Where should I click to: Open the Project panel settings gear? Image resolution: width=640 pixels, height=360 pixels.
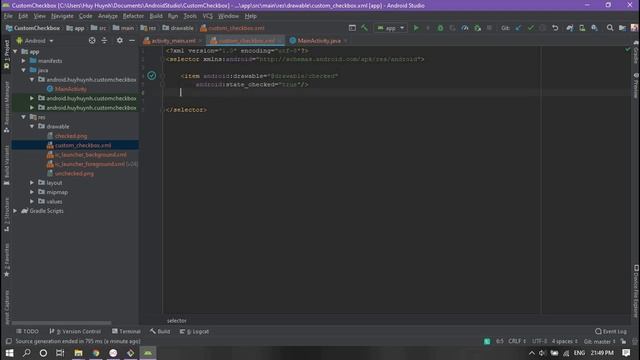(120, 40)
